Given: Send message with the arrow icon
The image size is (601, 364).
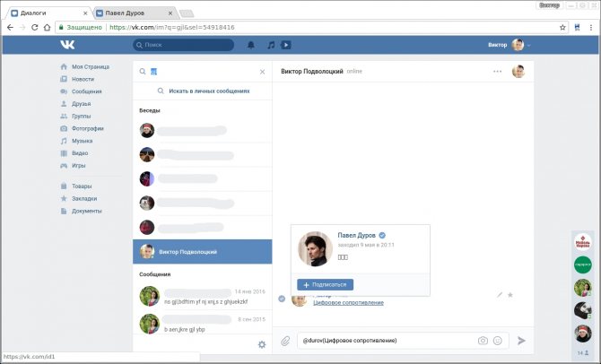Looking at the screenshot, I should (x=521, y=341).
